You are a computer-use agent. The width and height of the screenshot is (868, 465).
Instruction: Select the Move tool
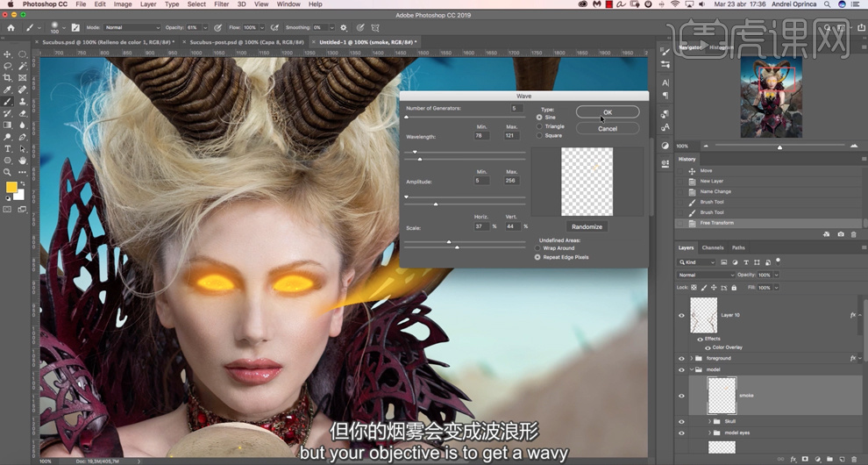click(8, 54)
